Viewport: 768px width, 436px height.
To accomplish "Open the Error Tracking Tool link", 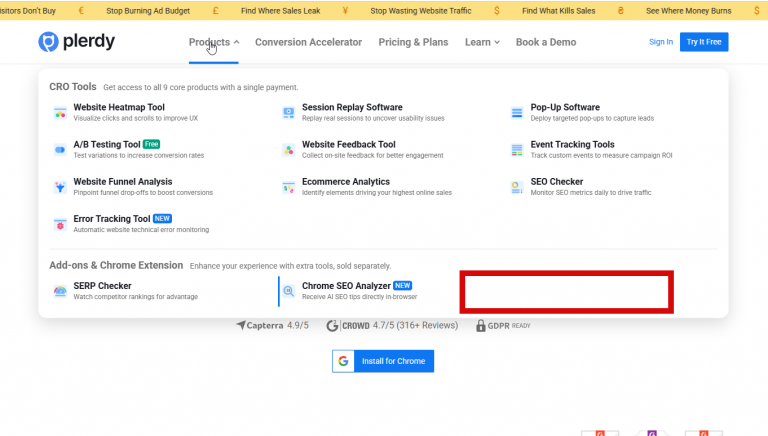I will (x=112, y=219).
